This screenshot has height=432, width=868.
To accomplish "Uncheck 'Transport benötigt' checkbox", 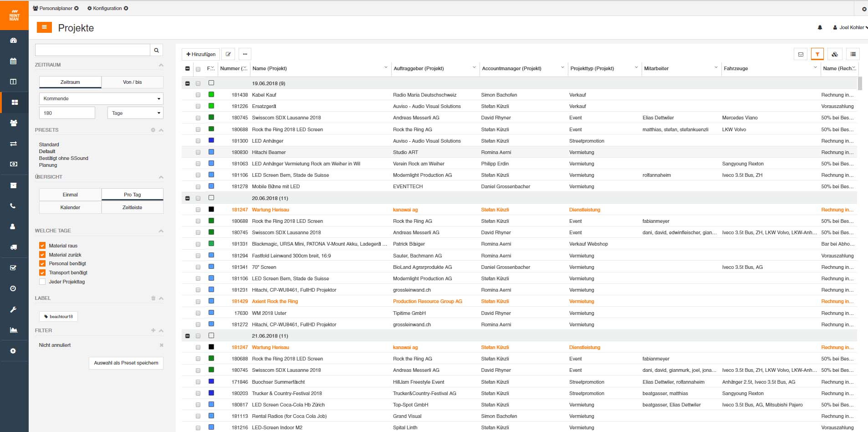I will click(x=42, y=273).
